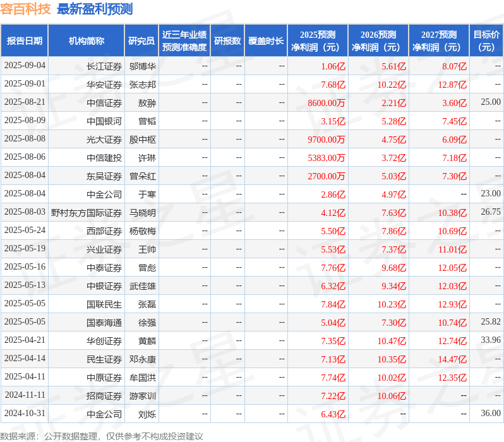Select the 研报数 column header

point(227,41)
